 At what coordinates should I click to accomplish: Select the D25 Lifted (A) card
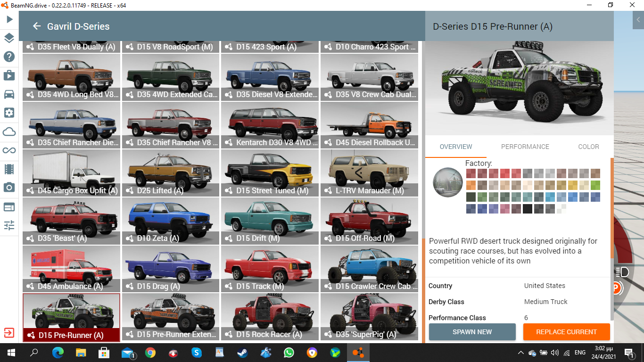click(171, 173)
